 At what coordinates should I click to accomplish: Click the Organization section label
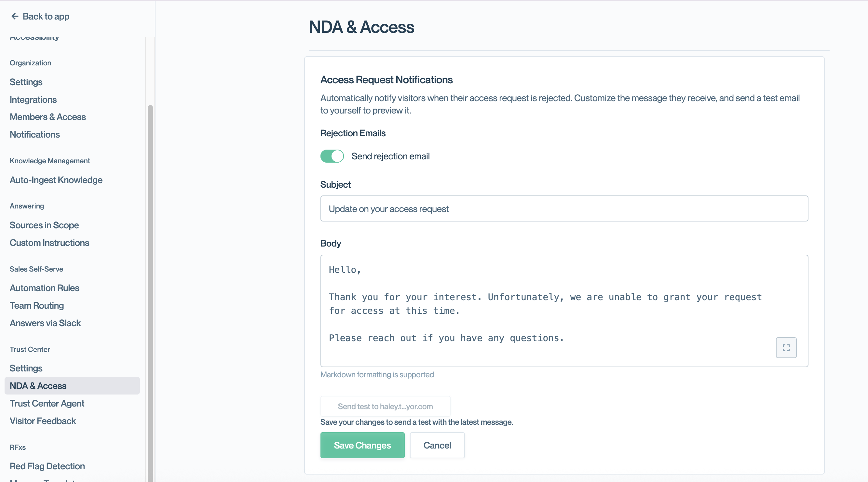pos(30,63)
